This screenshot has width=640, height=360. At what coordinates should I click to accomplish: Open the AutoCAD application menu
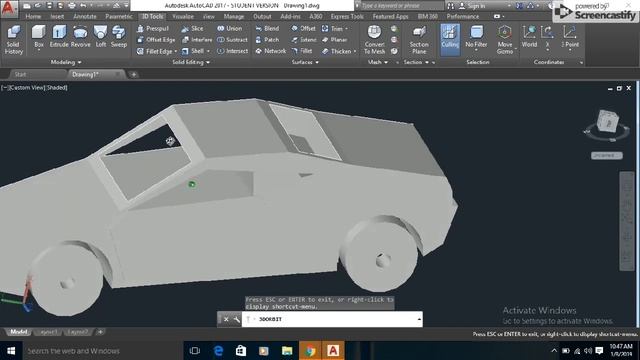pyautogui.click(x=9, y=8)
